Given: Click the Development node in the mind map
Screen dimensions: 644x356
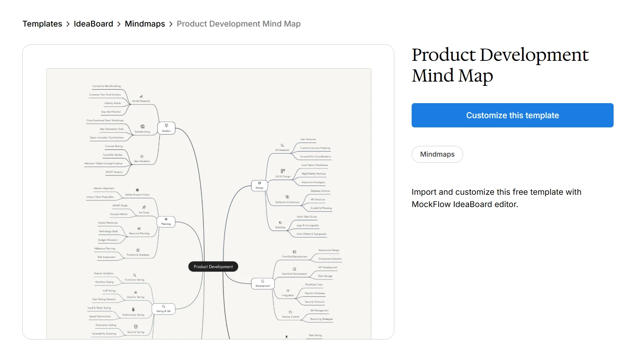Looking at the screenshot, I should point(263,284).
